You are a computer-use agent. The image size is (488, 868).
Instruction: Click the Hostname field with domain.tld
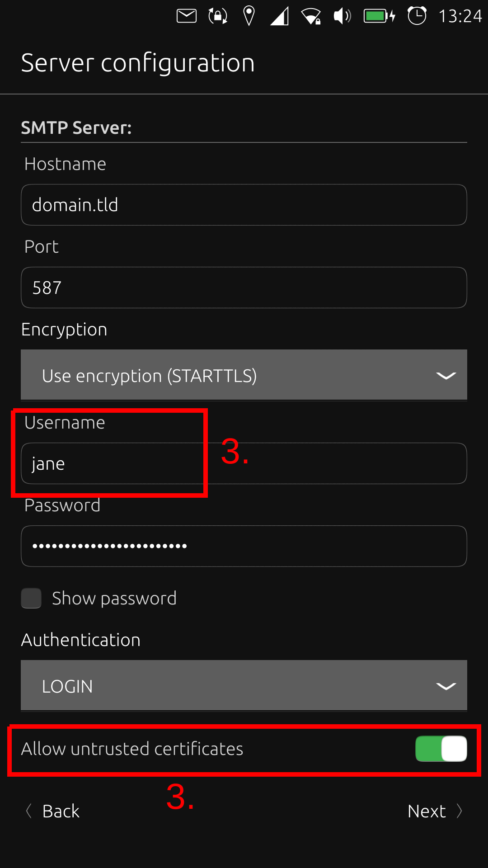point(244,205)
